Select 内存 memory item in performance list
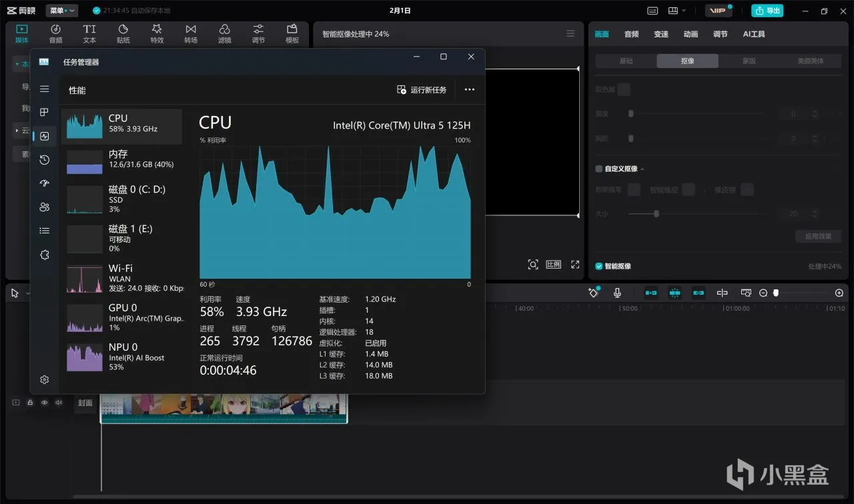Viewport: 854px width, 504px height. (121, 162)
